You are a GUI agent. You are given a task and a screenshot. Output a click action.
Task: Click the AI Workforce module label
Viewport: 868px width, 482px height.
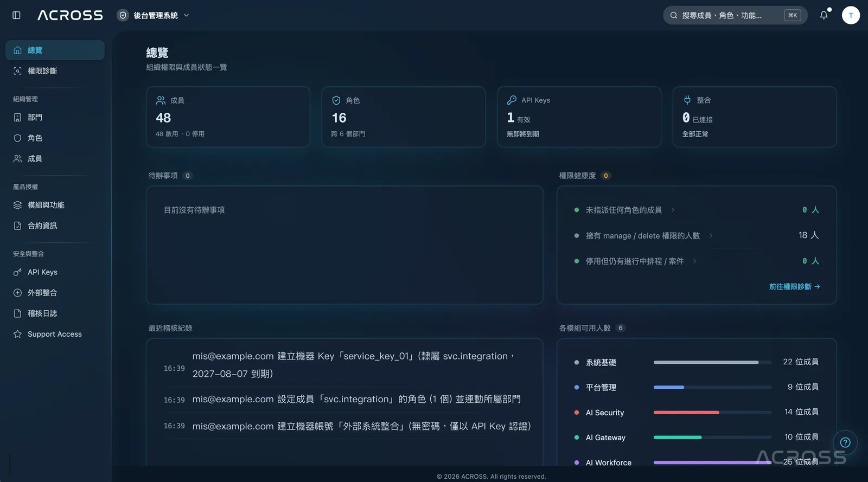[x=609, y=462]
